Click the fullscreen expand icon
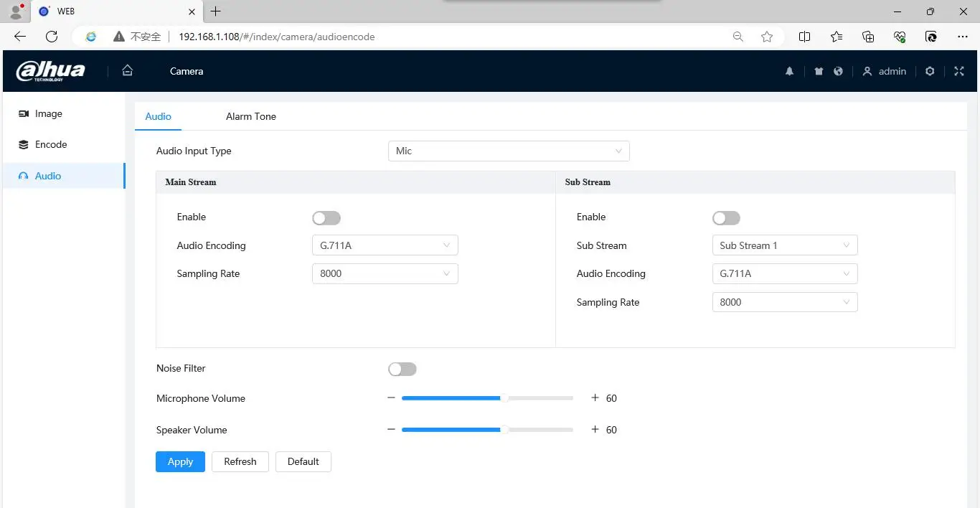980x508 pixels. (959, 71)
